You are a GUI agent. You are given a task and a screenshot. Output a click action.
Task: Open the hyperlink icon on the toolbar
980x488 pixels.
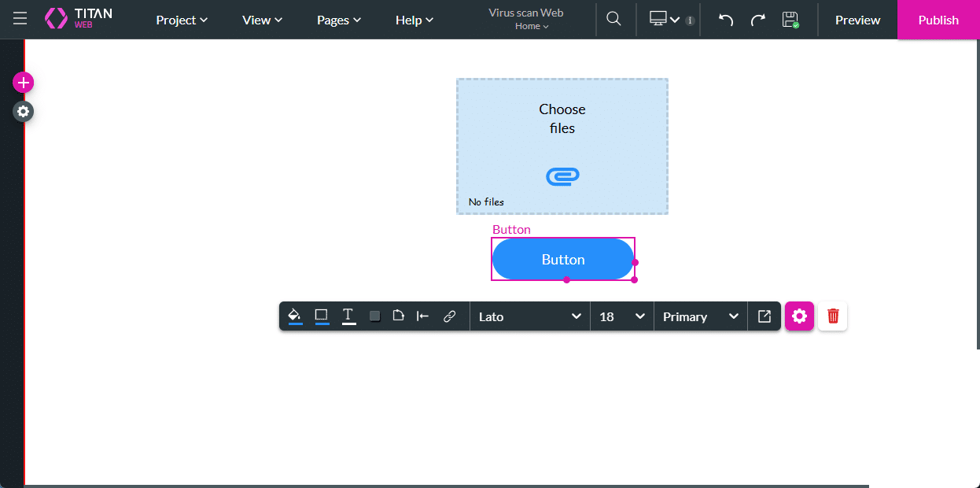click(x=450, y=316)
